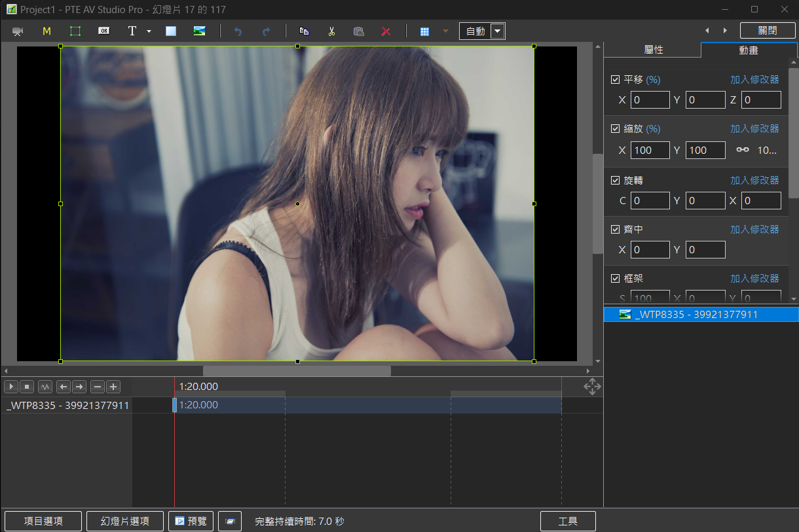Toggle the 平移 checkbox
Viewport: 799px width, 532px height.
615,80
